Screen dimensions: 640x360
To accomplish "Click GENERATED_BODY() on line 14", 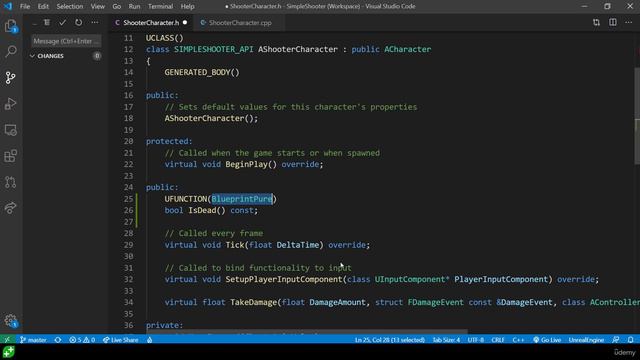I will pos(202,72).
